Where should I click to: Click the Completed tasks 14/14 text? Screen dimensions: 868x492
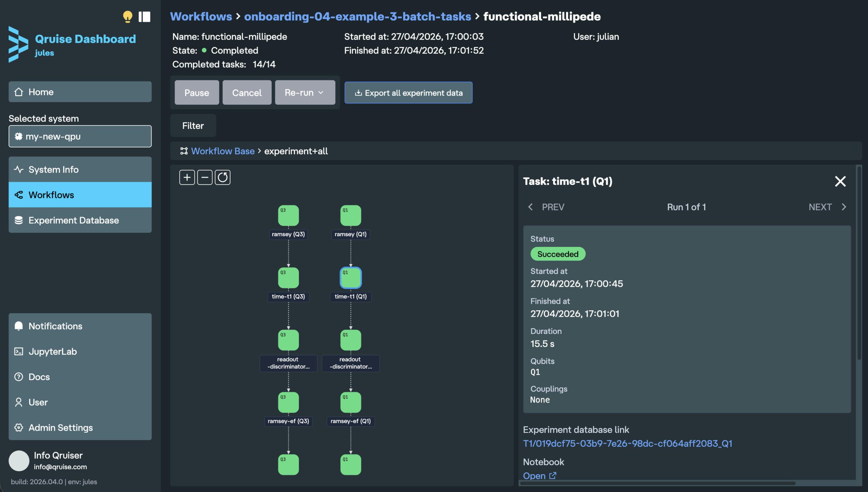(224, 64)
